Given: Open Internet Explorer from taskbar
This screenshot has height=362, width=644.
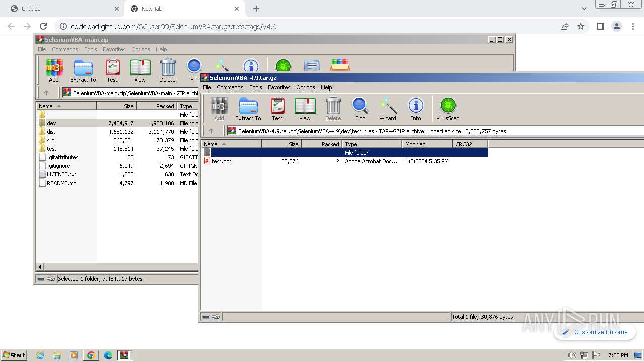Looking at the screenshot, I should pyautogui.click(x=40, y=355).
